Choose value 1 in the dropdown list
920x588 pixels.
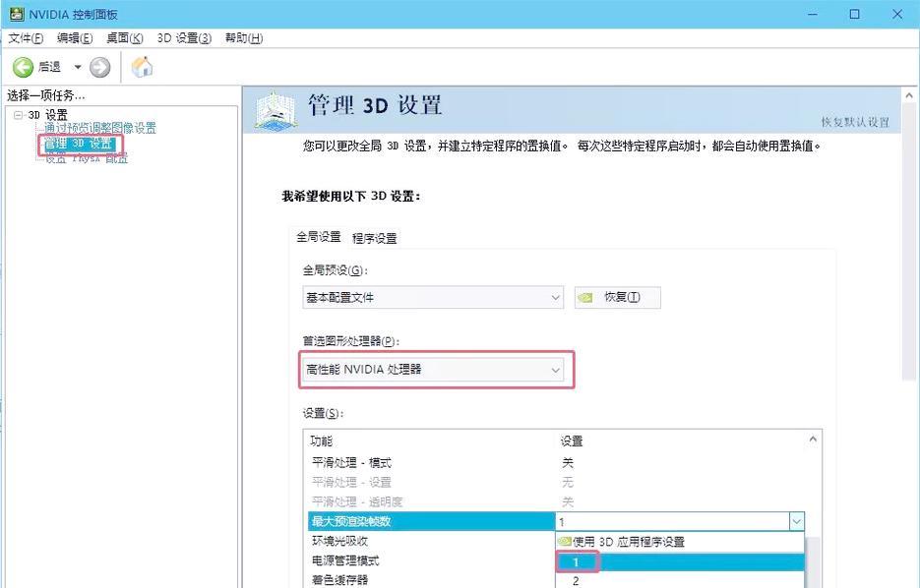point(680,561)
